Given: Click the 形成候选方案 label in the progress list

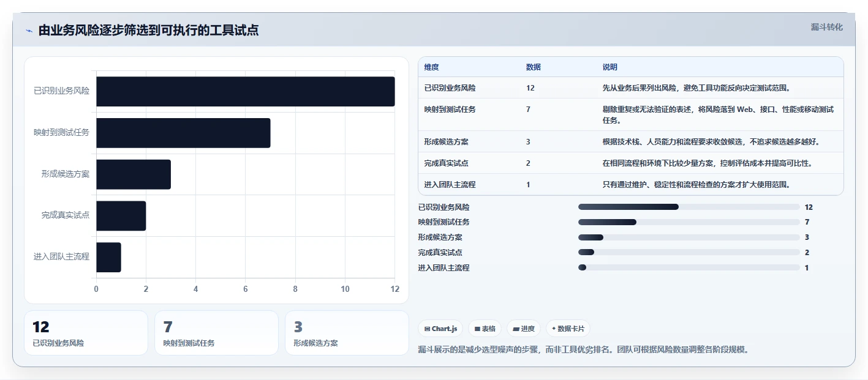Looking at the screenshot, I should coord(440,237).
